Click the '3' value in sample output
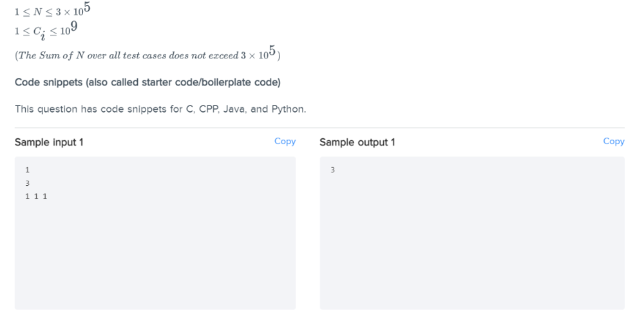644x317 pixels. tap(333, 170)
